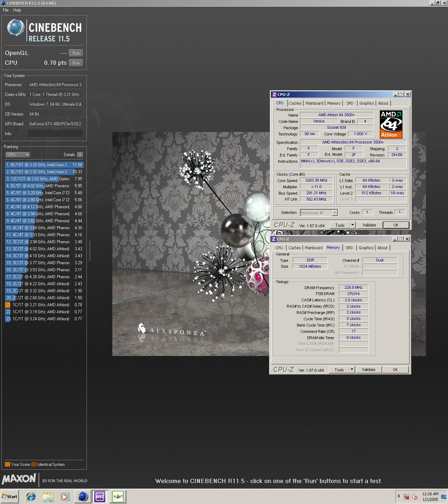
Task: Click the network tray icon
Action: tap(406, 497)
